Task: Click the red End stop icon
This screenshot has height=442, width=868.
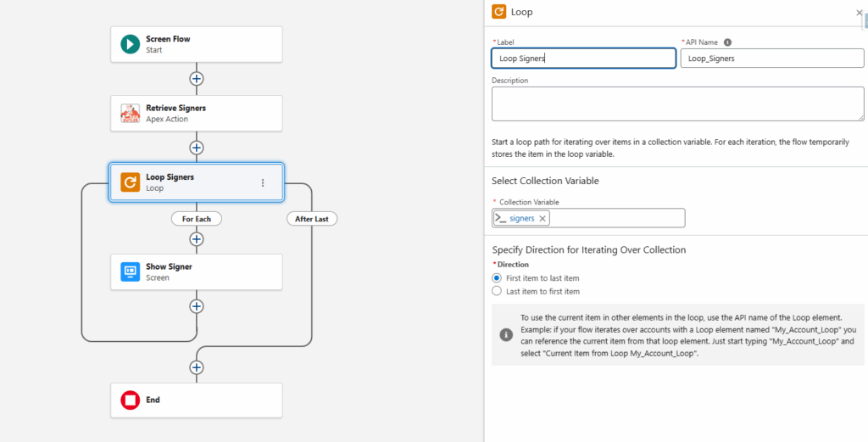Action: [x=130, y=400]
